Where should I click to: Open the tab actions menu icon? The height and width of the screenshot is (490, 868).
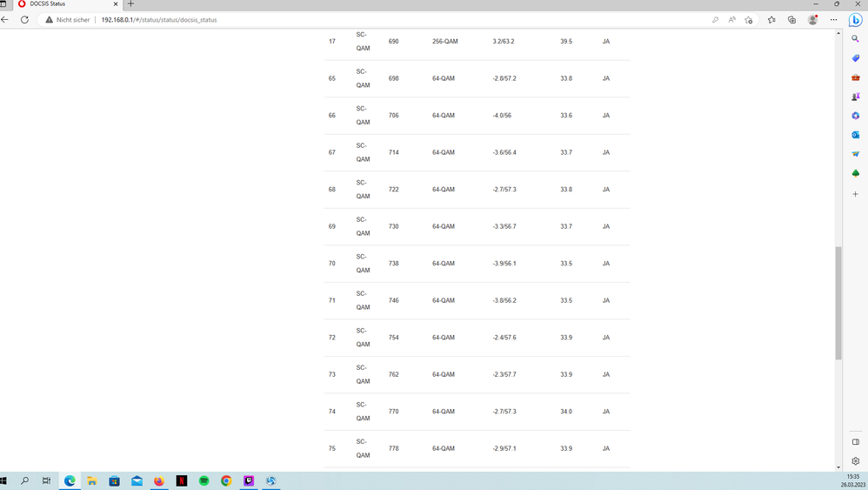point(3,3)
